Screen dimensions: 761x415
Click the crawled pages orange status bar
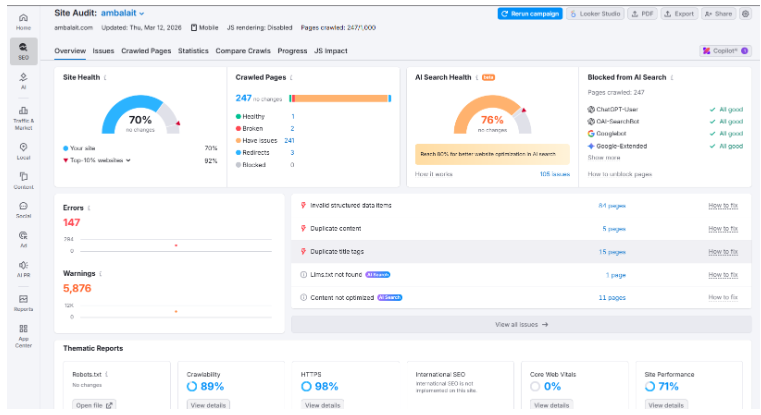(342, 99)
